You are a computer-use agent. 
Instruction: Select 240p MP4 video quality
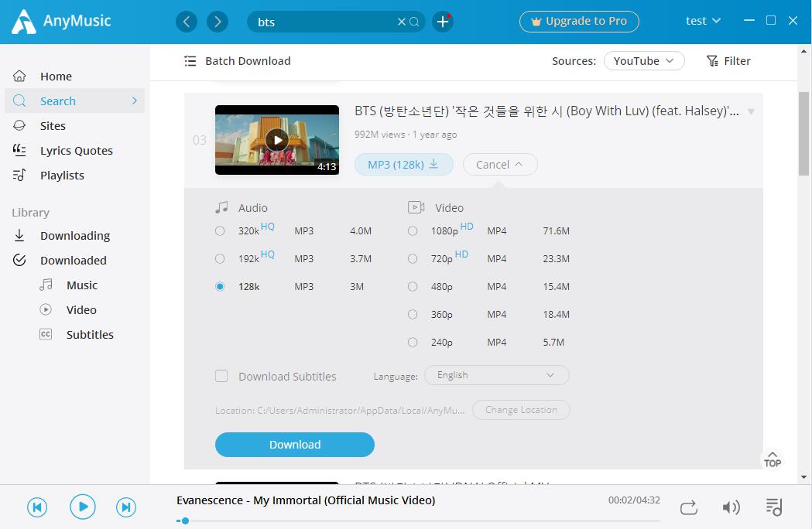[413, 342]
